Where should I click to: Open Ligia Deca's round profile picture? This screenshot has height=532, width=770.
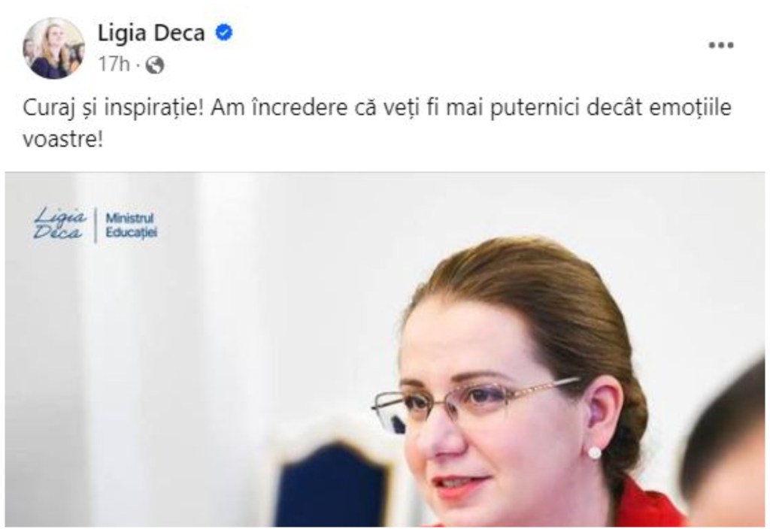[x=53, y=47]
